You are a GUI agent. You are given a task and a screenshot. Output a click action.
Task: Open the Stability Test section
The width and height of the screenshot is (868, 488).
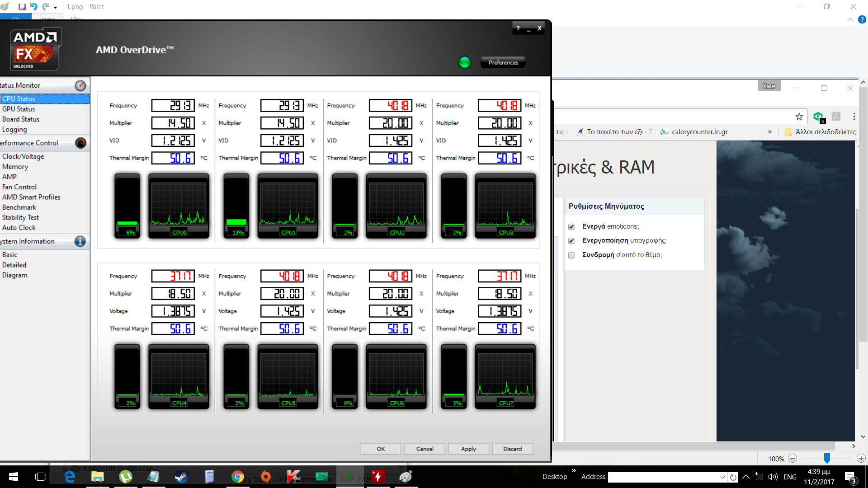(20, 217)
